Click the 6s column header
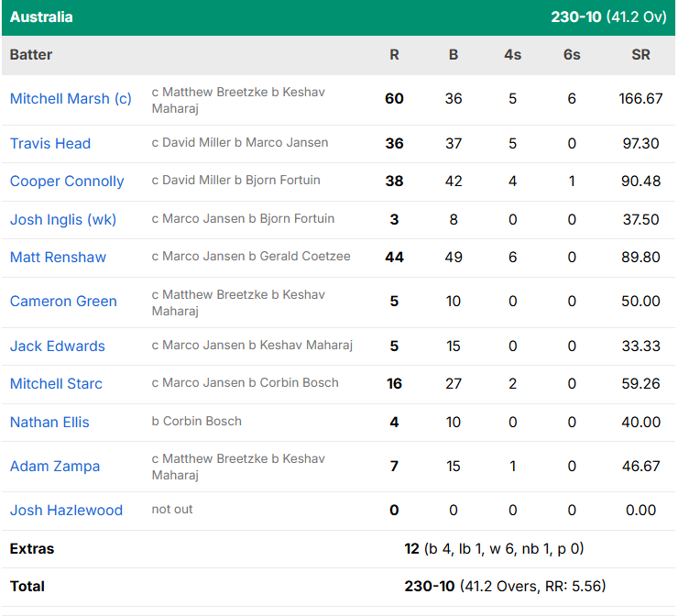This screenshot has width=678, height=616. click(572, 55)
